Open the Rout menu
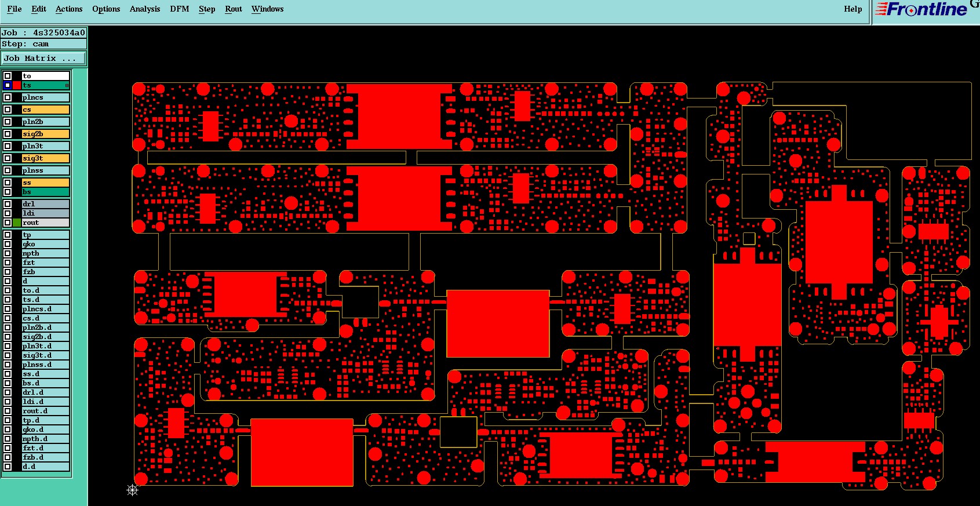This screenshot has height=506, width=980. (x=234, y=9)
